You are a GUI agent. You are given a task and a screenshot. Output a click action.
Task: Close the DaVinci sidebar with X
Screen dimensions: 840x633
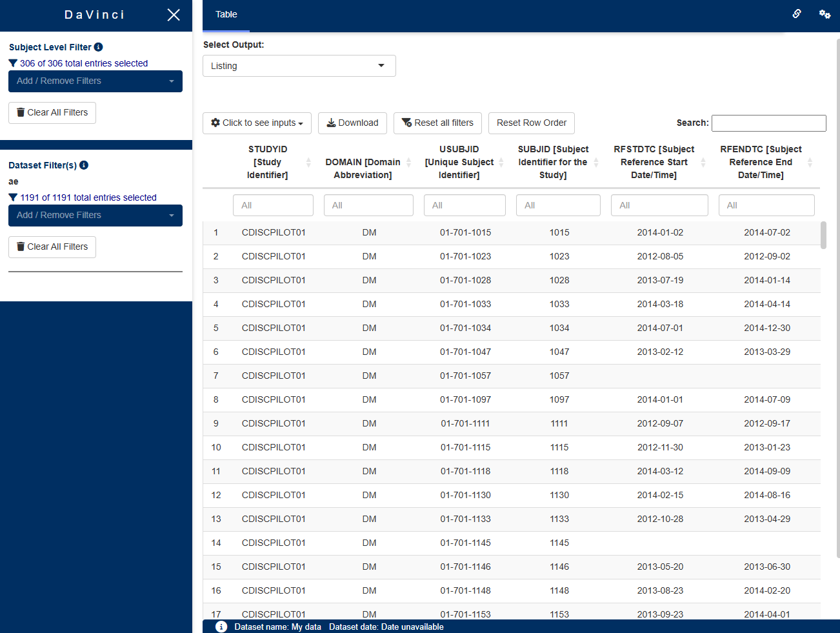174,15
